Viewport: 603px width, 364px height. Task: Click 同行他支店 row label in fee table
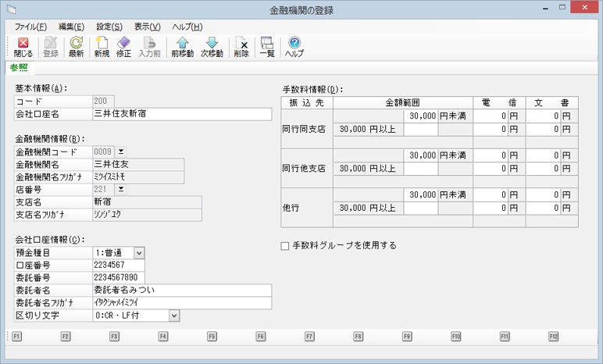point(307,169)
